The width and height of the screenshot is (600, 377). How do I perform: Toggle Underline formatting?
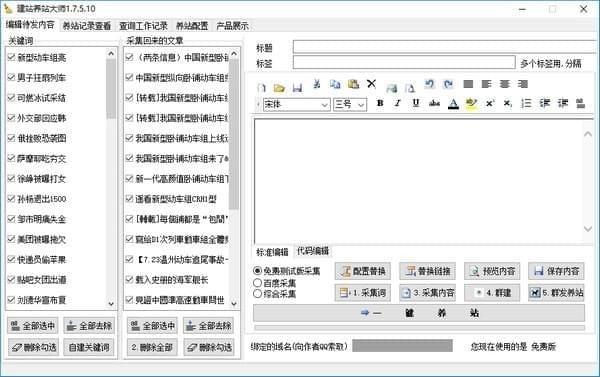(416, 103)
